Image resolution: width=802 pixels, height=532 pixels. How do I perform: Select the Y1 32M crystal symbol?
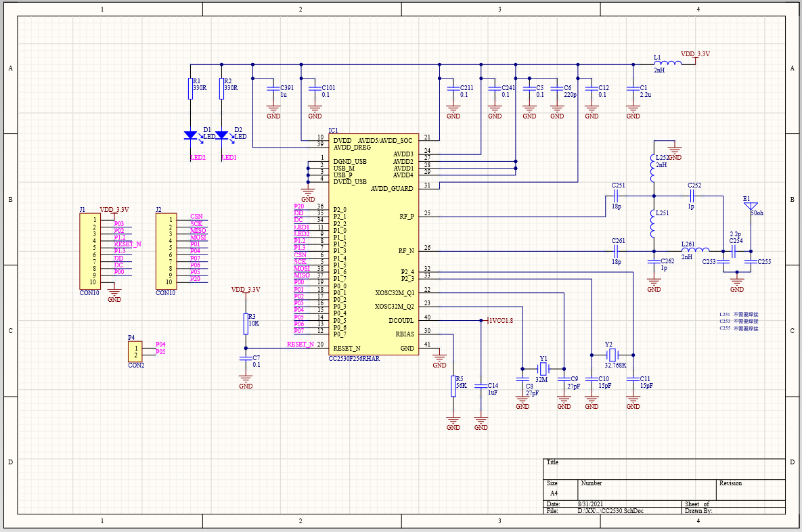click(x=543, y=368)
